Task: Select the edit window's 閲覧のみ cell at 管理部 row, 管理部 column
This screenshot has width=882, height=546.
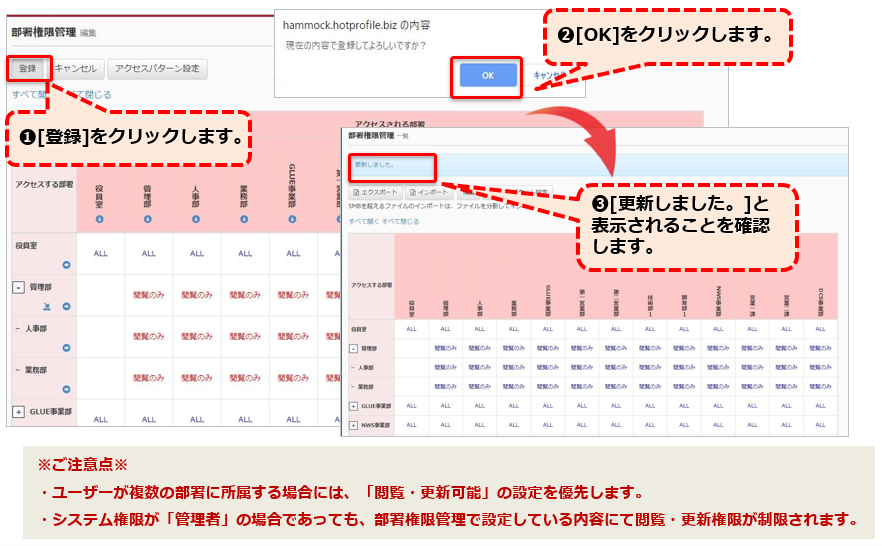Action: click(148, 295)
